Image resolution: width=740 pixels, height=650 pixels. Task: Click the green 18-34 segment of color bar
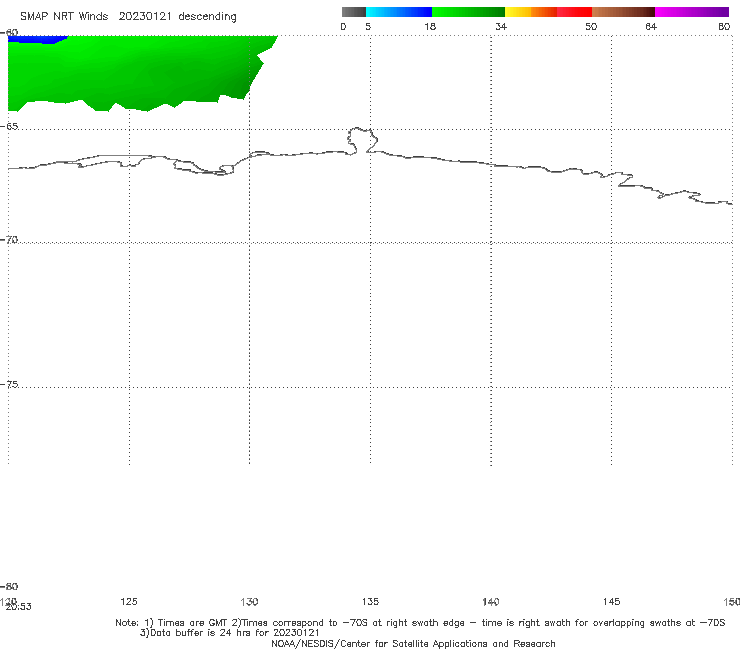[x=468, y=12]
